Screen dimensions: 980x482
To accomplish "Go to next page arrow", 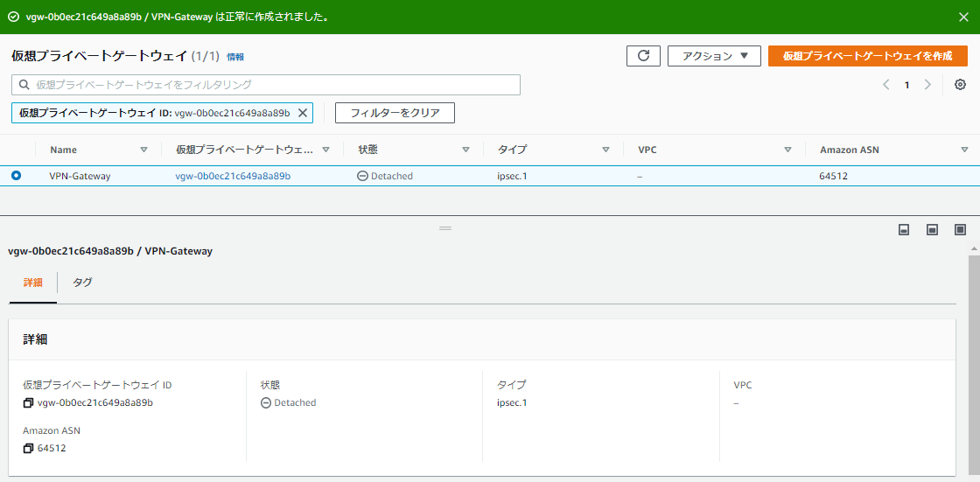I will tap(927, 85).
